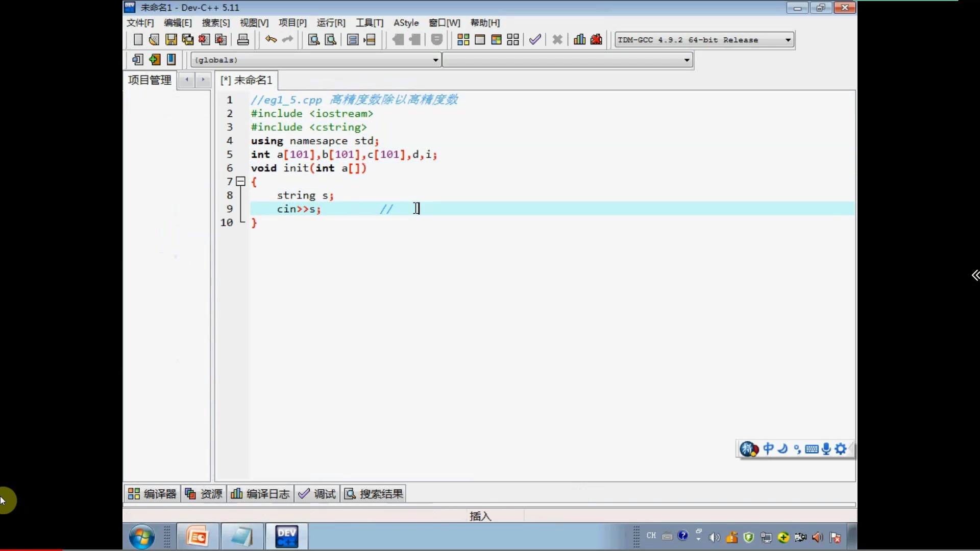Screen dimensions: 980x551
Task: Click the Print icon in toolbar
Action: (x=243, y=40)
